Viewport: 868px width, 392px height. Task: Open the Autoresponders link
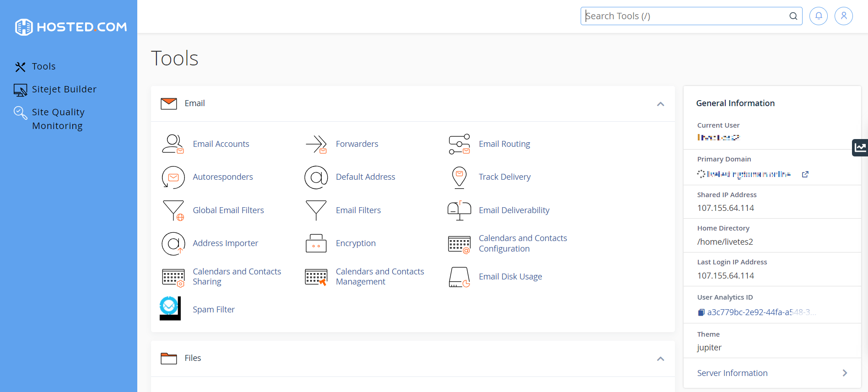coord(223,177)
